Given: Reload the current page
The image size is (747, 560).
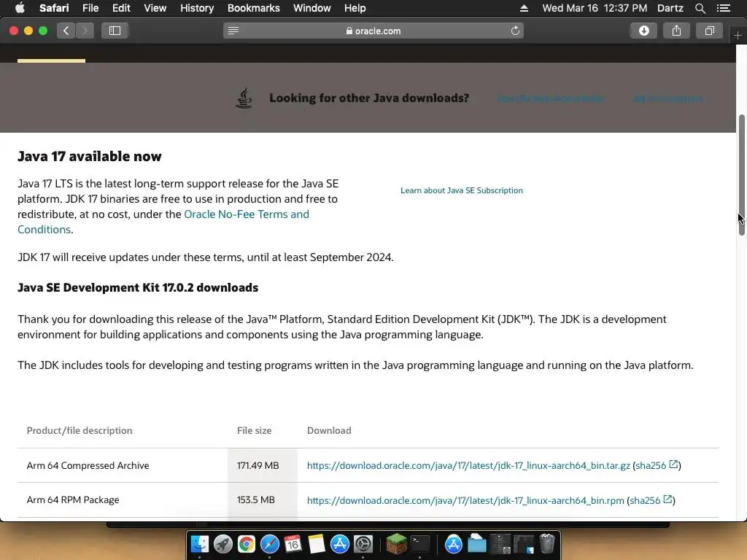Looking at the screenshot, I should (515, 31).
